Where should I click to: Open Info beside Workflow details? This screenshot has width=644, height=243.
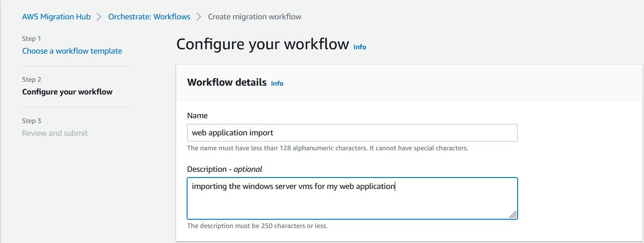click(x=277, y=83)
